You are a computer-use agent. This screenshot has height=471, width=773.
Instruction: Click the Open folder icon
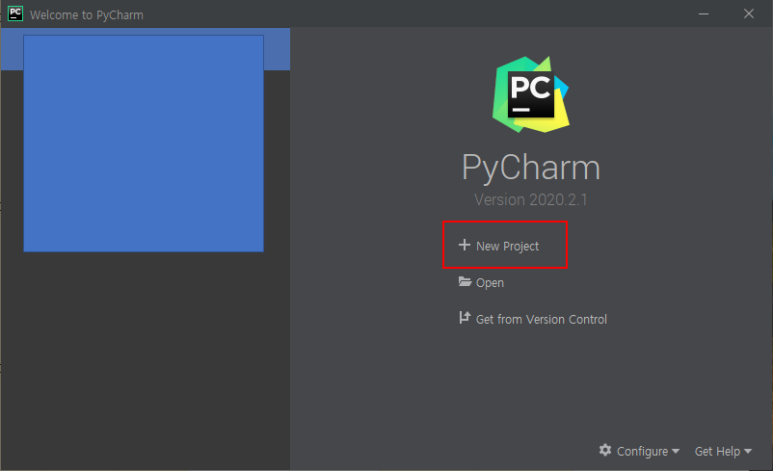click(x=465, y=282)
